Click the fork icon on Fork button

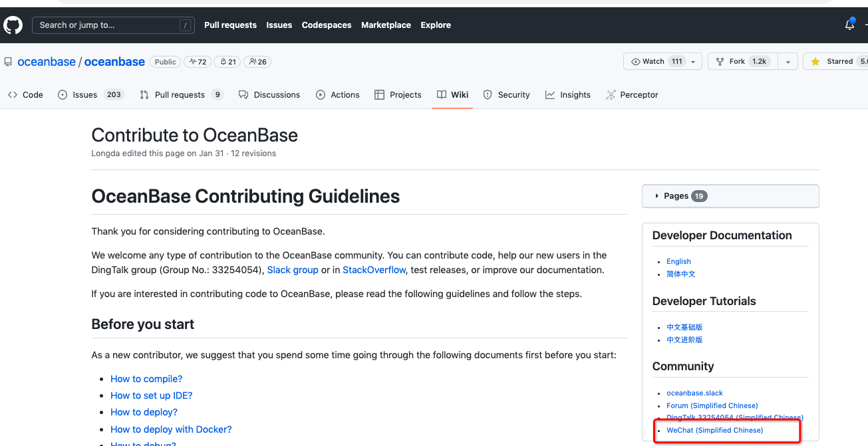pyautogui.click(x=720, y=61)
